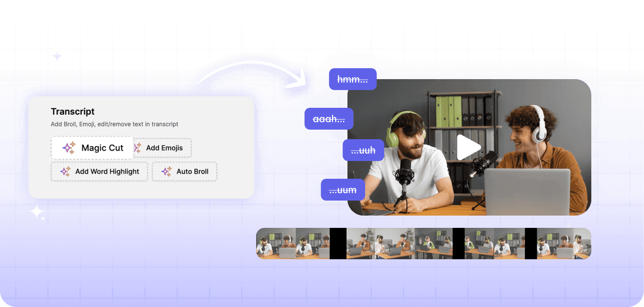Click the sparkle icon on Magic Cut
Screen dimensions: 644x307
69,148
